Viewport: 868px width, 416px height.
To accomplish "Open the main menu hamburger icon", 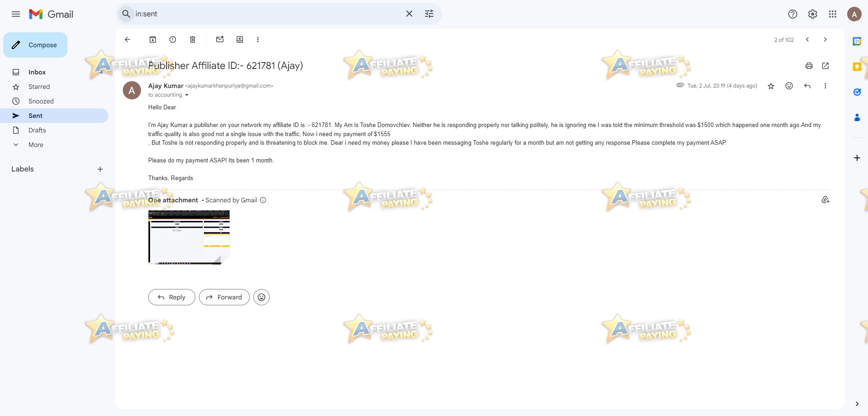I will [x=16, y=14].
